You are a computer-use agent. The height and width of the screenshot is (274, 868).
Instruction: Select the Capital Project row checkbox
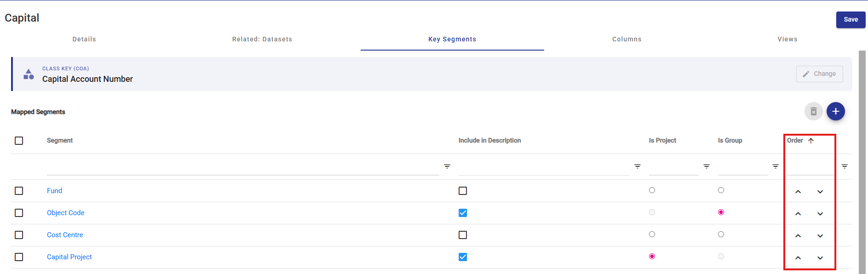[19, 257]
